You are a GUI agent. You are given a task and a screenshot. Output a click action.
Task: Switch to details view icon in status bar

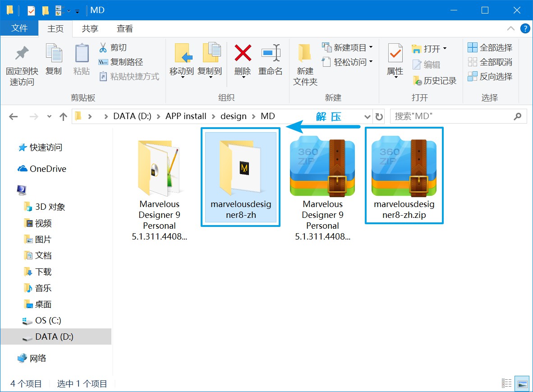506,383
